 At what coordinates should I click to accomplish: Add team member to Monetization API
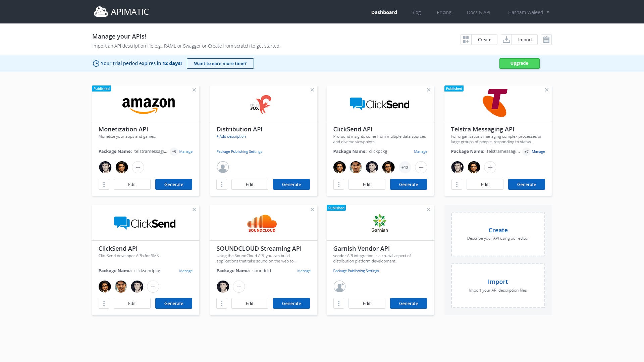138,167
